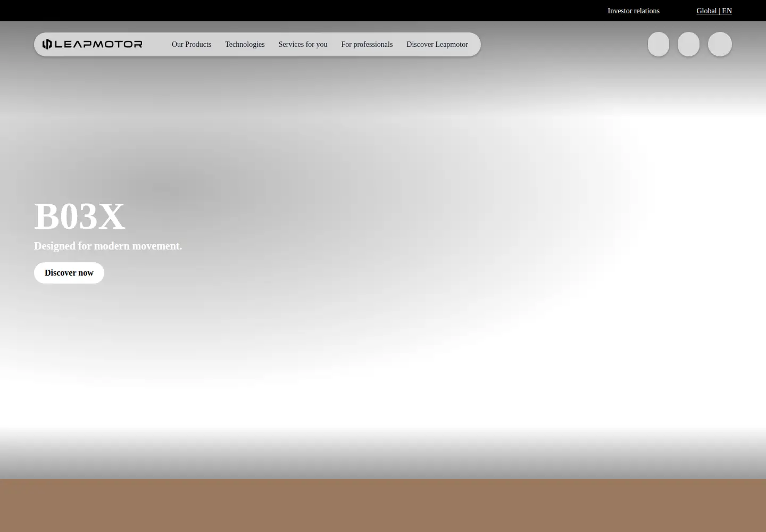Click the 'Designed for modern movement.' tagline
Viewport: 766px width, 532px height.
[108, 246]
